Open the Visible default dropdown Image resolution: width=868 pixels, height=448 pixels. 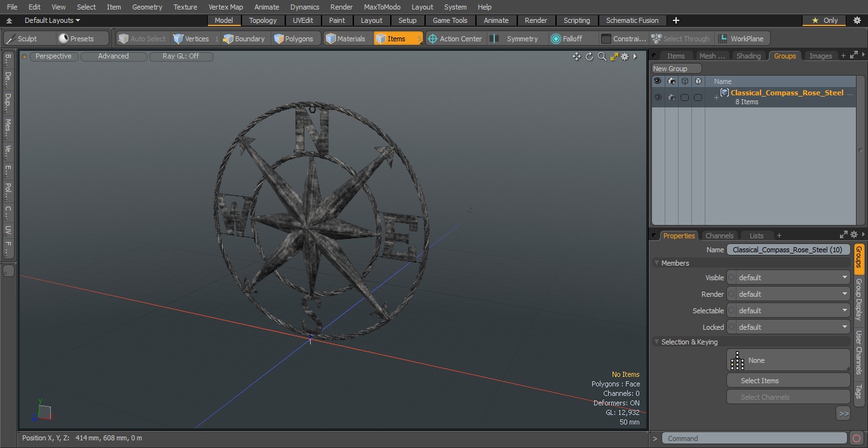coord(788,278)
